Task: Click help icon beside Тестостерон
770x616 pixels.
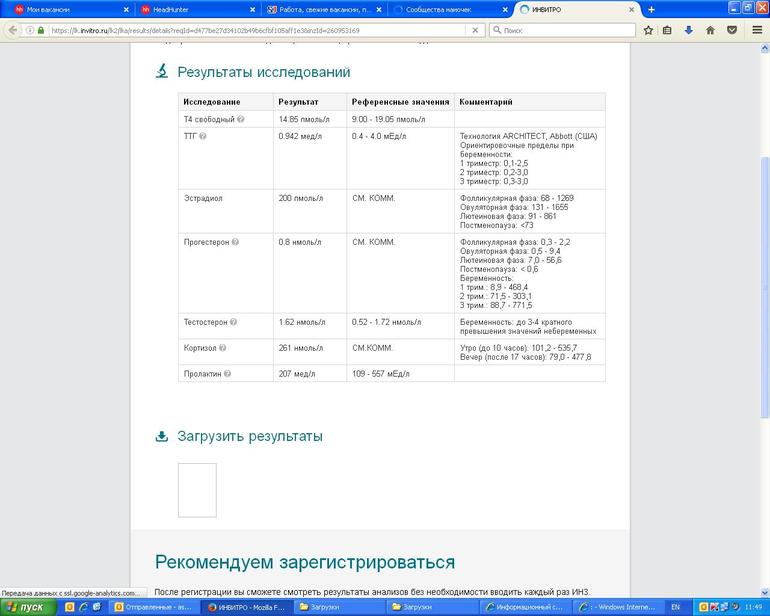Action: [234, 323]
